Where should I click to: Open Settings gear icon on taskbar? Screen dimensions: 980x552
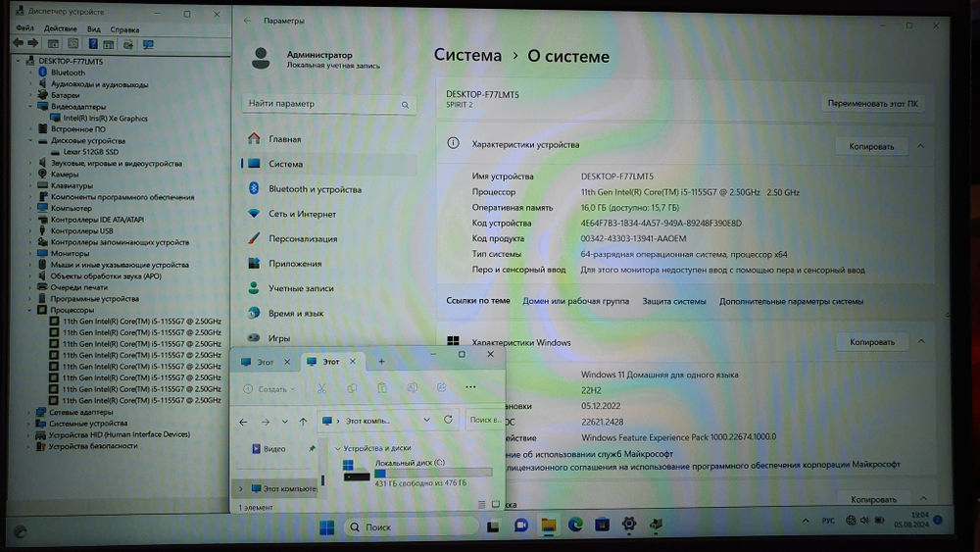click(629, 524)
